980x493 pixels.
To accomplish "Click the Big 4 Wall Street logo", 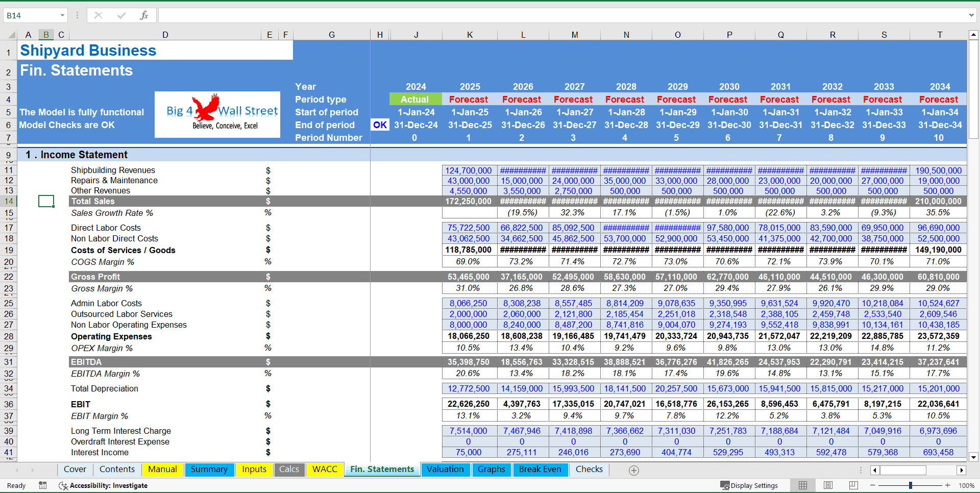I will click(x=217, y=114).
